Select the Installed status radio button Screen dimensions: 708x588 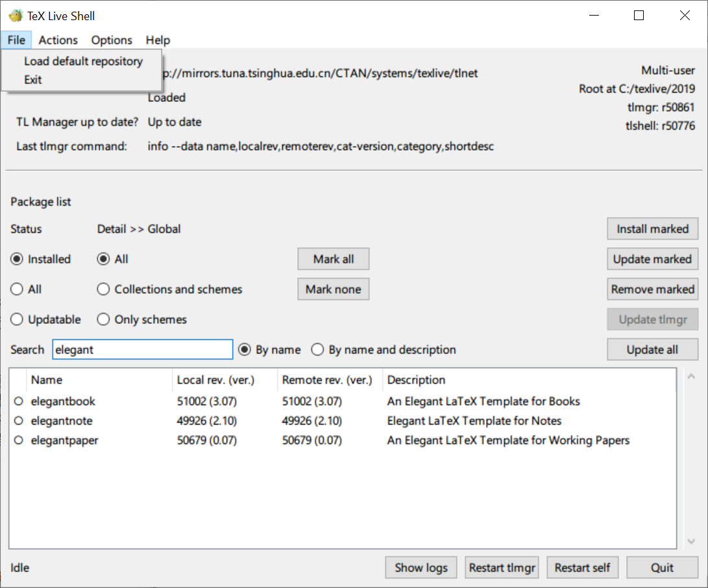tap(17, 259)
